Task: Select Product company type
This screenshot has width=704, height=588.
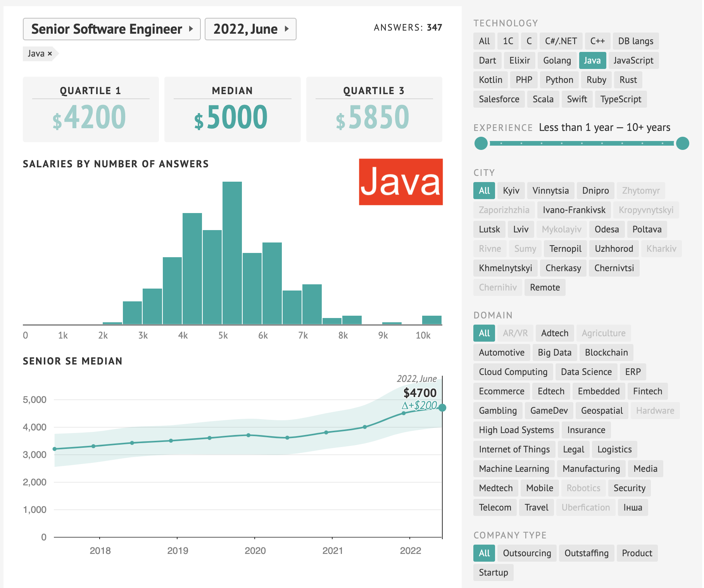Action: [x=637, y=553]
